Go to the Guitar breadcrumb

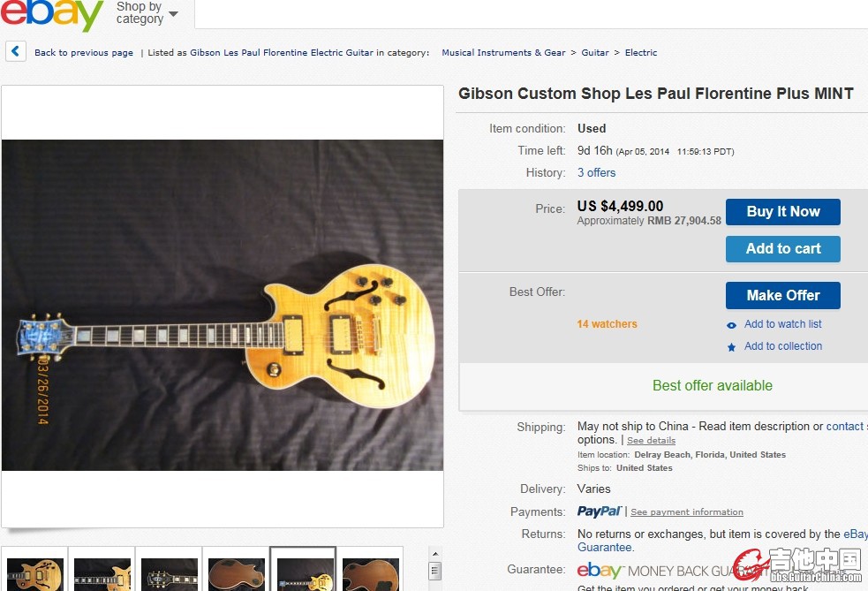click(594, 53)
